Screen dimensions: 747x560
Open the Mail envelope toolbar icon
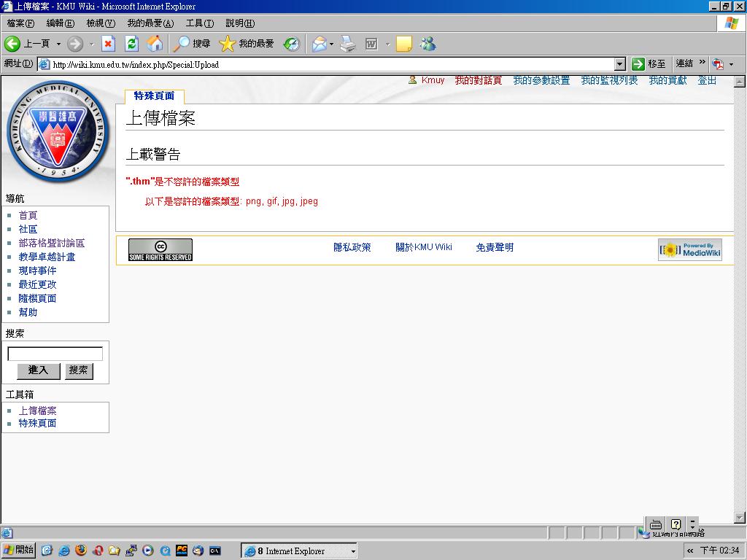320,44
